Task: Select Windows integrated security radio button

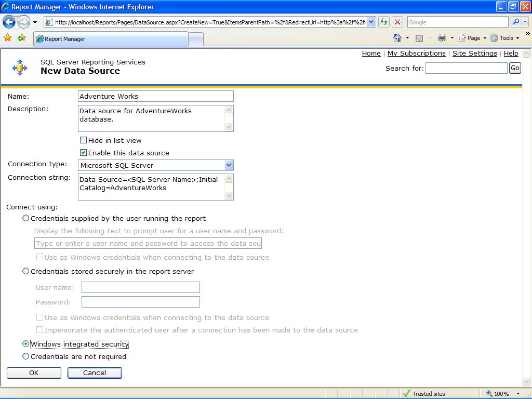Action: pyautogui.click(x=25, y=344)
